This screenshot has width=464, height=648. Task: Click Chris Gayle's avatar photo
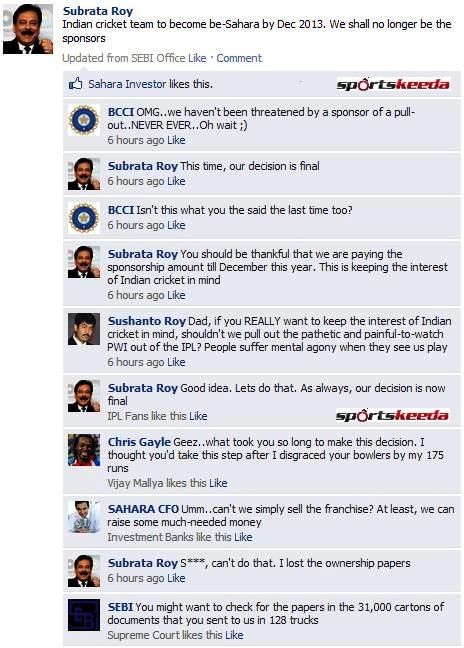pyautogui.click(x=84, y=450)
